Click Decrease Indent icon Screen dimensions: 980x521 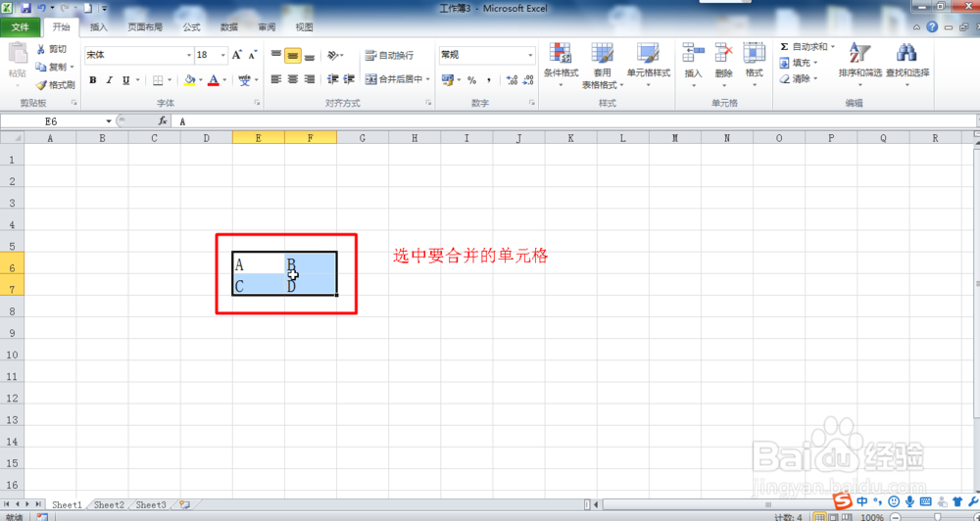coord(332,79)
